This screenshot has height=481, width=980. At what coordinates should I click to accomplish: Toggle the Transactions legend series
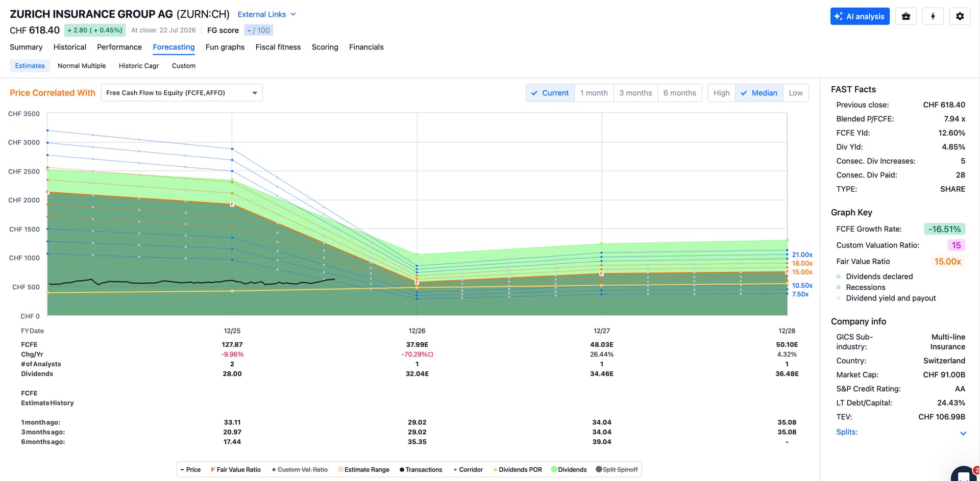(x=421, y=470)
